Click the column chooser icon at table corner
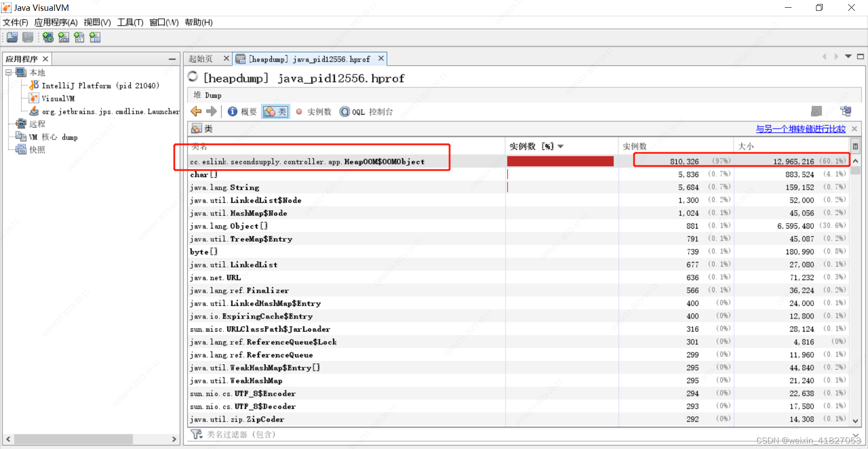Viewport: 868px width, 449px height. point(855,146)
